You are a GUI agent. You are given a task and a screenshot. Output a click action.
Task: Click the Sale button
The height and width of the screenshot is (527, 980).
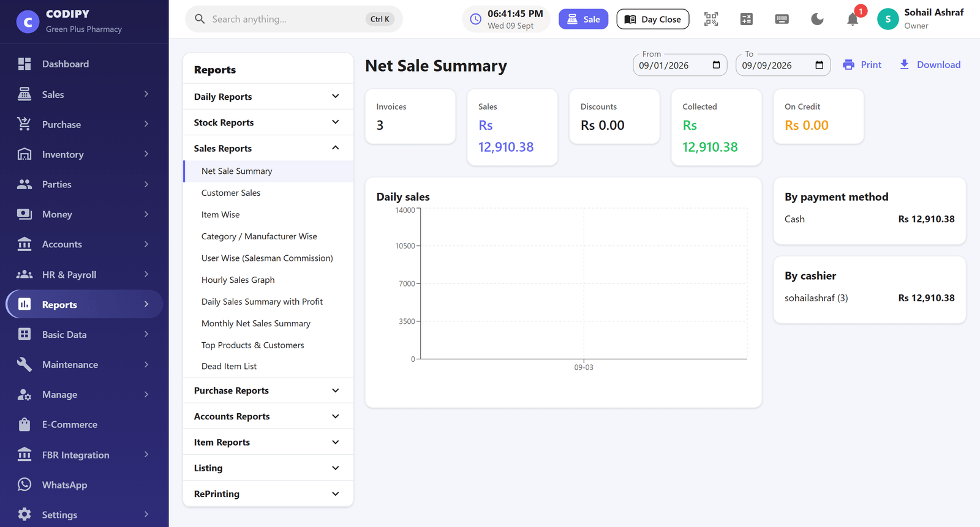pyautogui.click(x=583, y=19)
